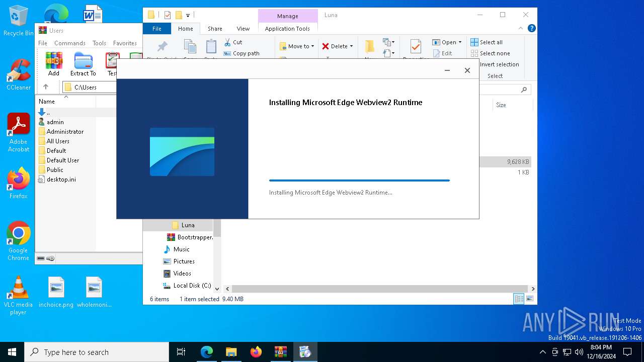The width and height of the screenshot is (644, 362).
Task: Open the Open button dropdown arrow
Action: click(460, 42)
